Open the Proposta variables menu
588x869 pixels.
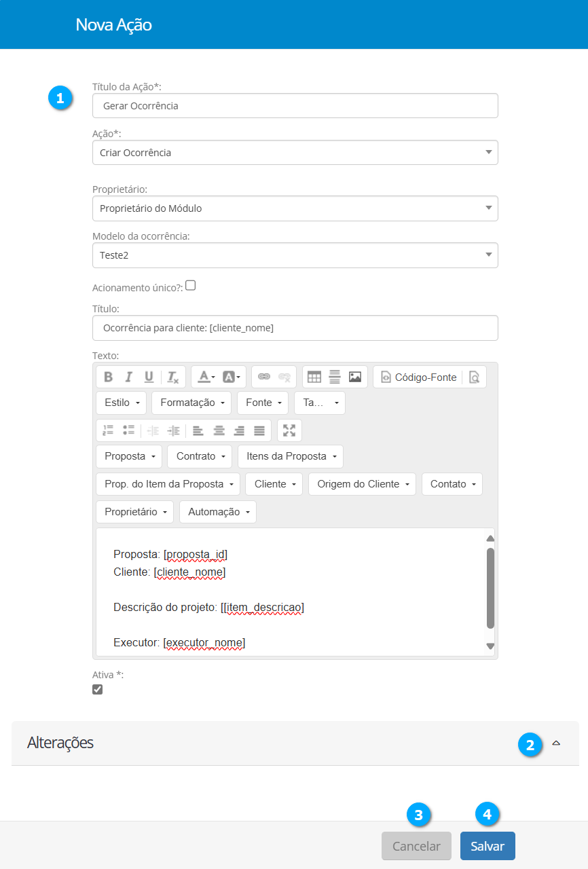pos(129,457)
